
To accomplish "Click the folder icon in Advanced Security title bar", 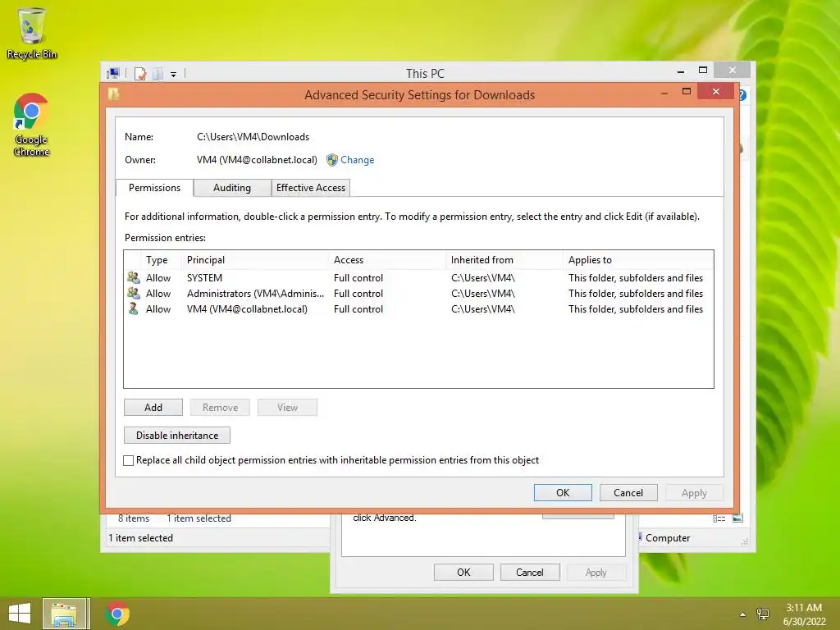I will pyautogui.click(x=113, y=94).
